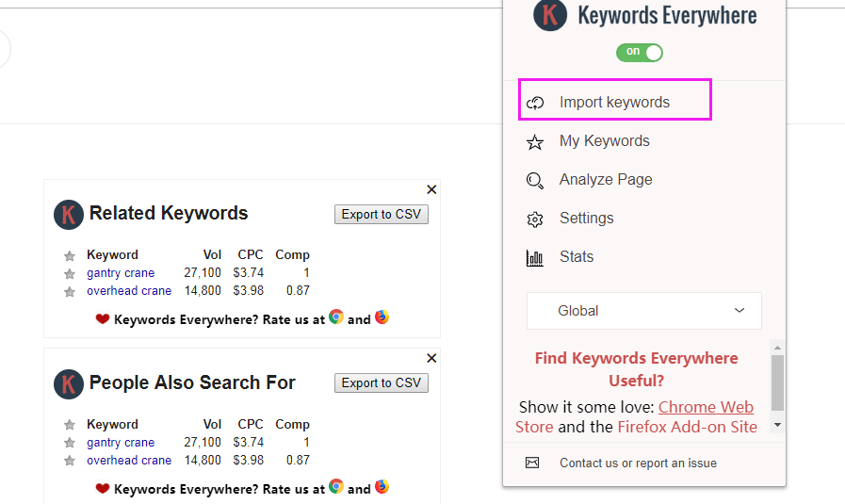Follow the Firefox Add-on Site link
Viewport: 845px width, 504px height.
(x=687, y=427)
